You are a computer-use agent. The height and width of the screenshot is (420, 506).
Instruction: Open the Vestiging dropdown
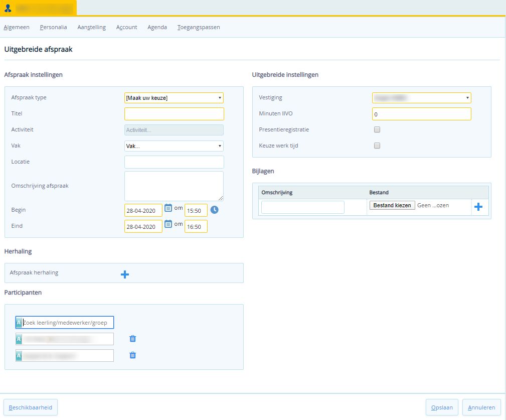click(x=421, y=98)
